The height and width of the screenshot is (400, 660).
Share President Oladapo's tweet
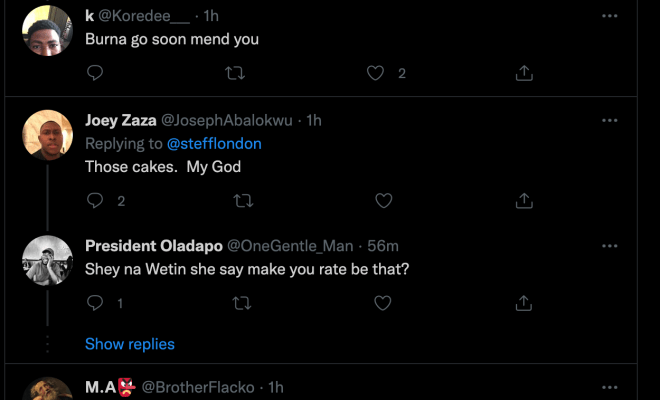(523, 302)
